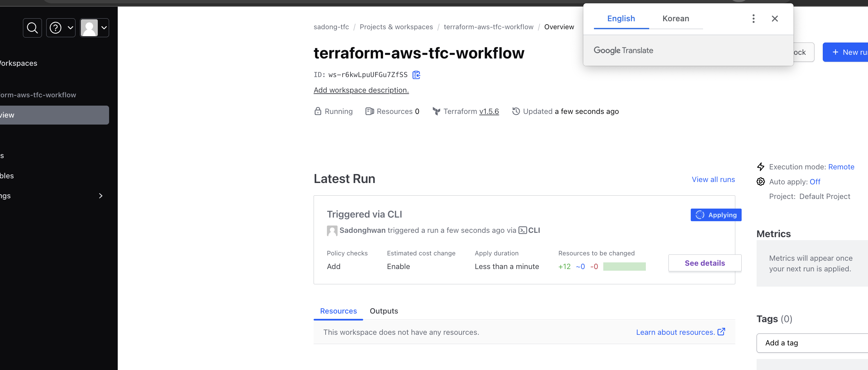This screenshot has width=868, height=370.
Task: Open Google Translate three-dot options menu
Action: click(x=754, y=19)
